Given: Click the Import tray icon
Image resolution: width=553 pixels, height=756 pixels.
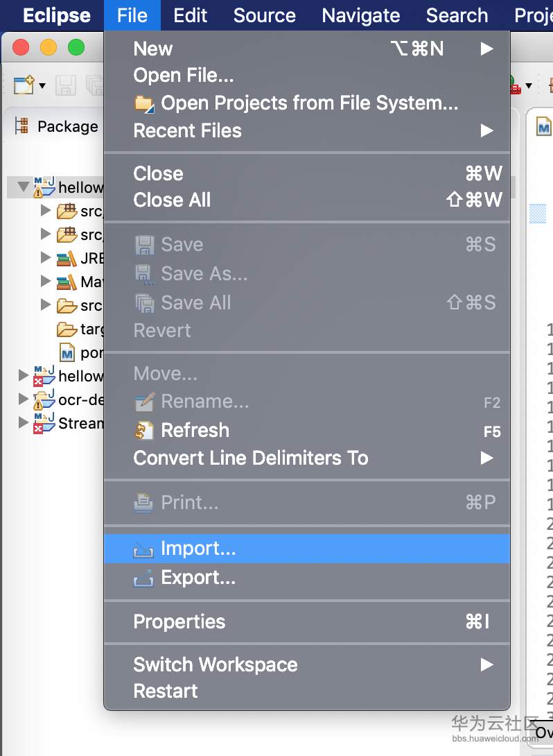Looking at the screenshot, I should 143,549.
